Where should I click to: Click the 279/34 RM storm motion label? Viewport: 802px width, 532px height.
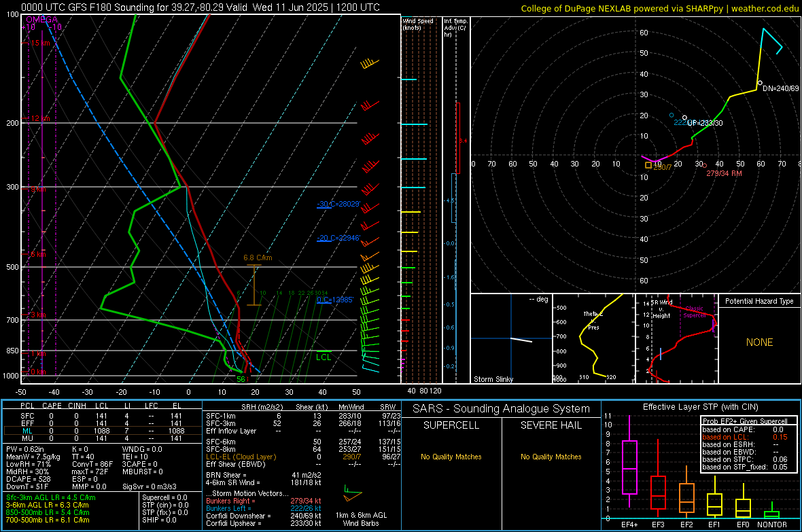click(725, 173)
